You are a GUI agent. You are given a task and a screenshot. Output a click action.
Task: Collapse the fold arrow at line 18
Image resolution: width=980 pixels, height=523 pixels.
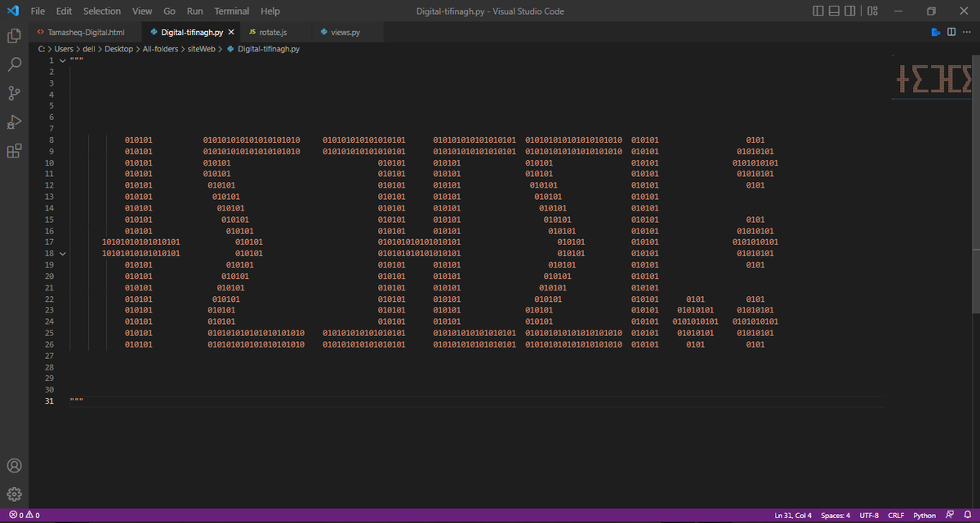pyautogui.click(x=62, y=254)
